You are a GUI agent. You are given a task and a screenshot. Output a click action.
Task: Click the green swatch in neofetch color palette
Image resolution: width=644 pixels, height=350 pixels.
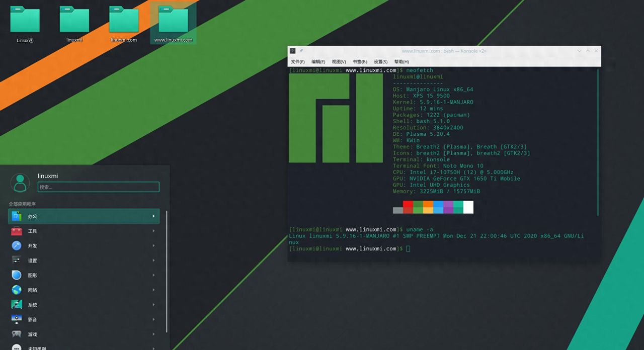[x=418, y=207]
